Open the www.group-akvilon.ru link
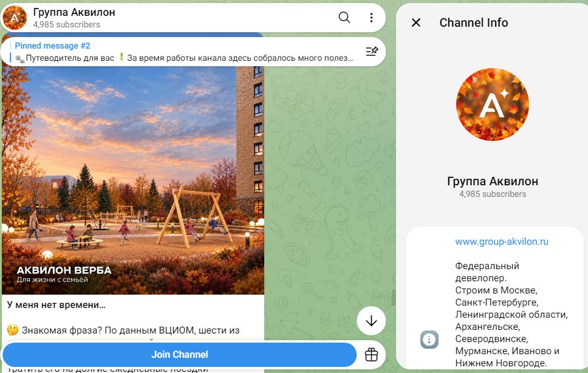The width and height of the screenshot is (588, 373). tap(501, 241)
